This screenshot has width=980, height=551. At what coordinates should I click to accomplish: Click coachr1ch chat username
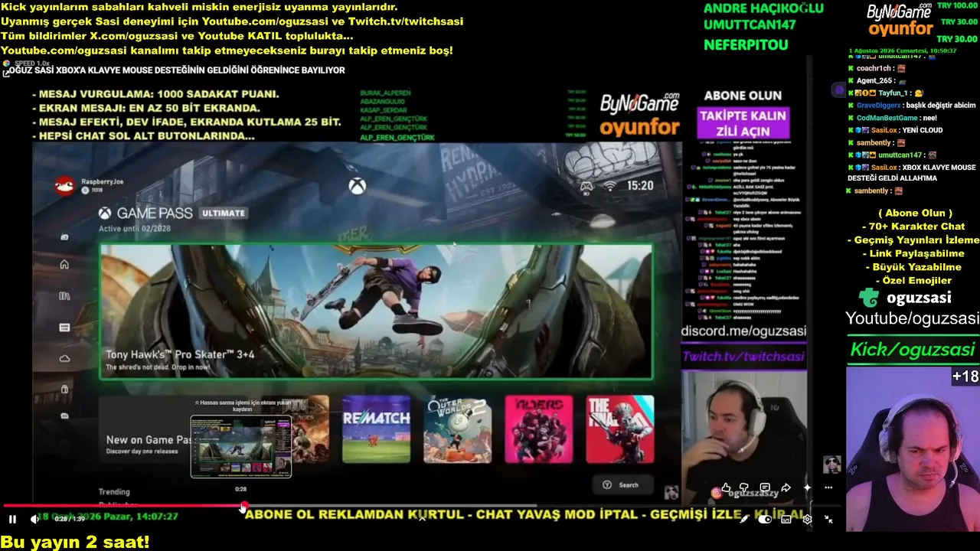pos(873,69)
